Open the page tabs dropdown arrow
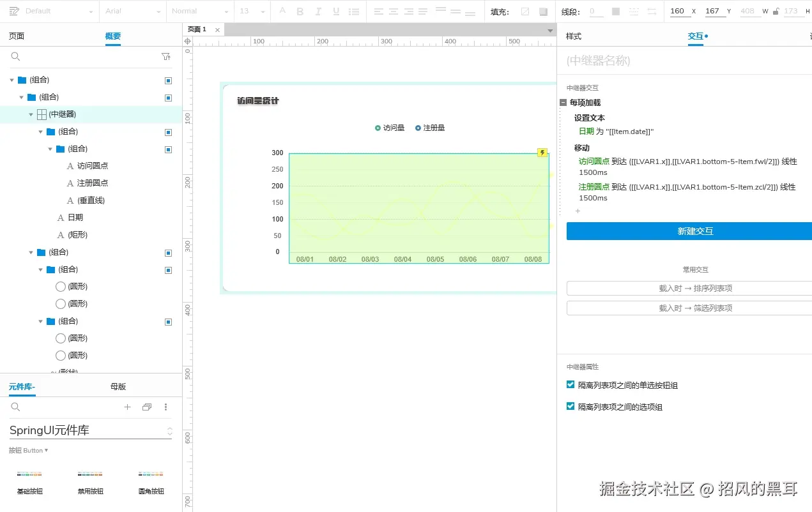812x512 pixels. point(550,31)
